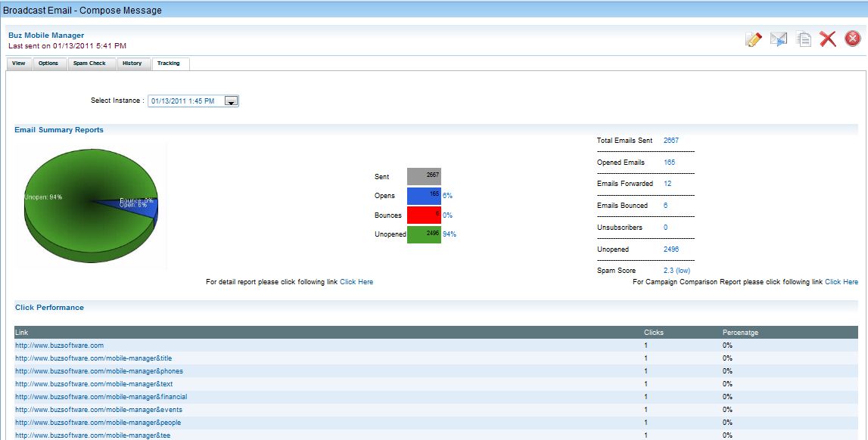Open the Options tab
Viewport: 868px width, 440px height.
click(48, 64)
